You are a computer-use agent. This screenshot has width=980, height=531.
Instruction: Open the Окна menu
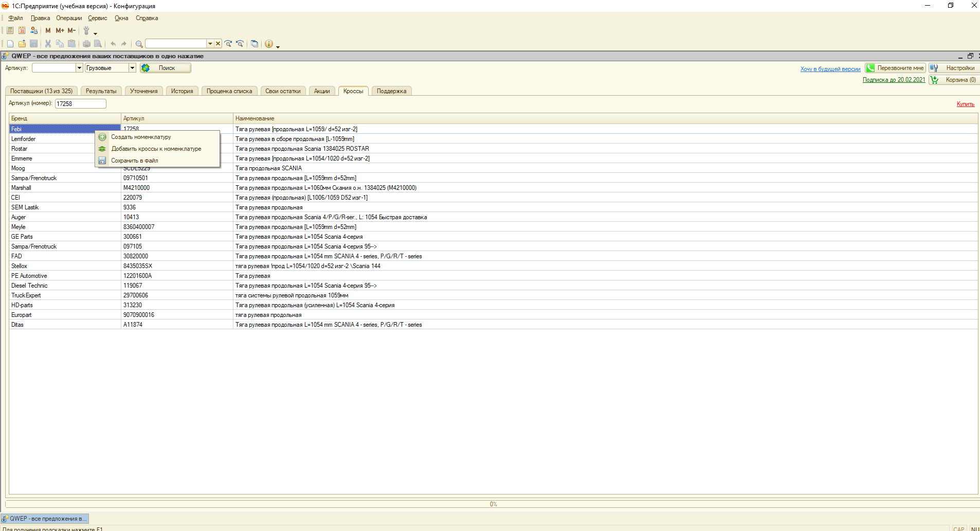pos(121,18)
